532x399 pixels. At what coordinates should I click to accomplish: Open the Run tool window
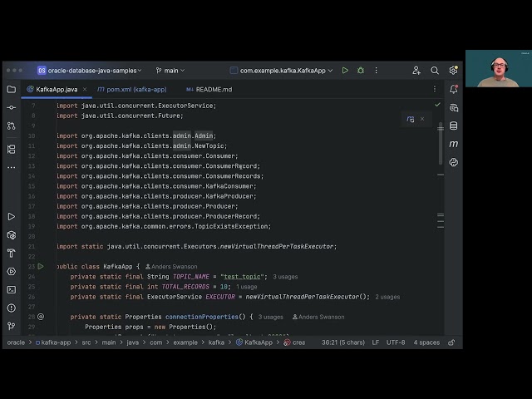[x=11, y=217]
